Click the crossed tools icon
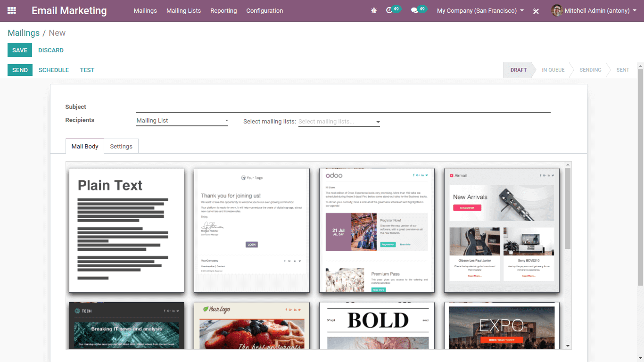The height and width of the screenshot is (362, 644). click(536, 11)
